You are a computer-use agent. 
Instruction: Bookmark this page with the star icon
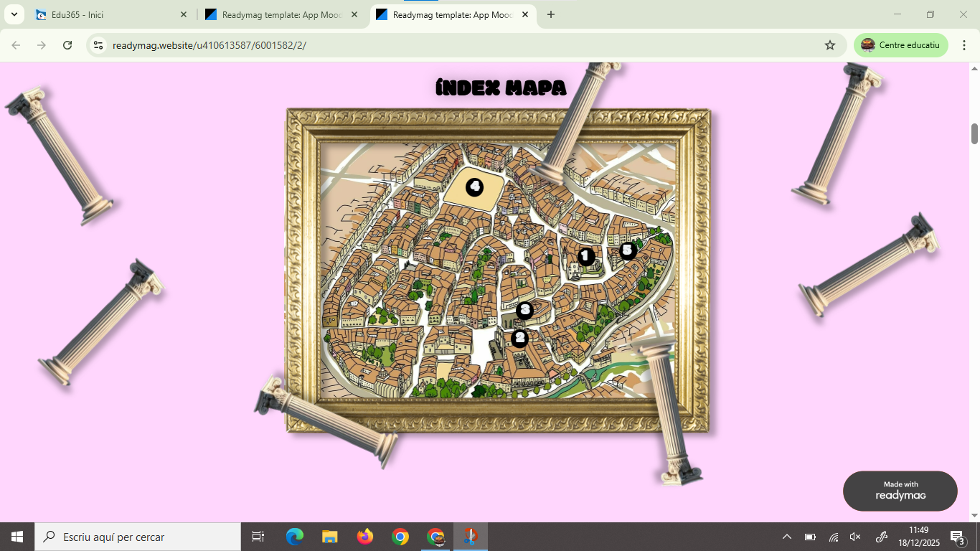coord(830,45)
